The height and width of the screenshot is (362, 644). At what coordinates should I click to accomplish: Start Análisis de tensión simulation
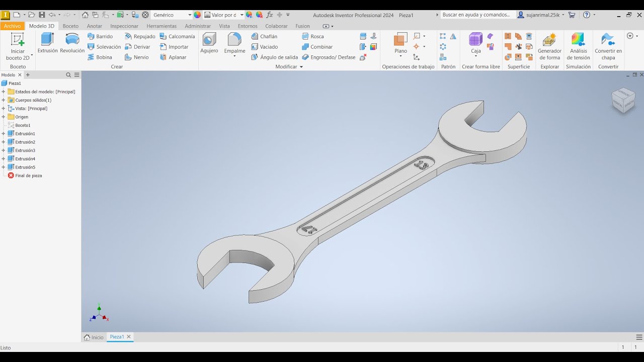click(x=578, y=47)
